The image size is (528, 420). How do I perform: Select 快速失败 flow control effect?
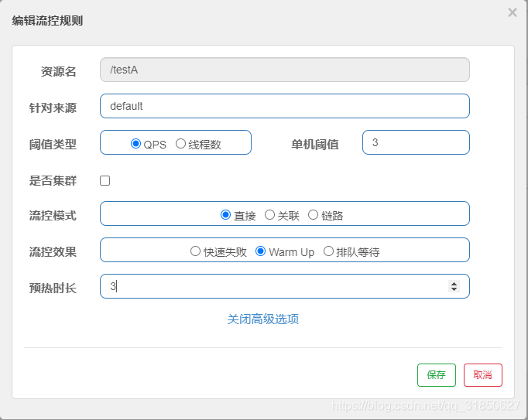point(195,251)
